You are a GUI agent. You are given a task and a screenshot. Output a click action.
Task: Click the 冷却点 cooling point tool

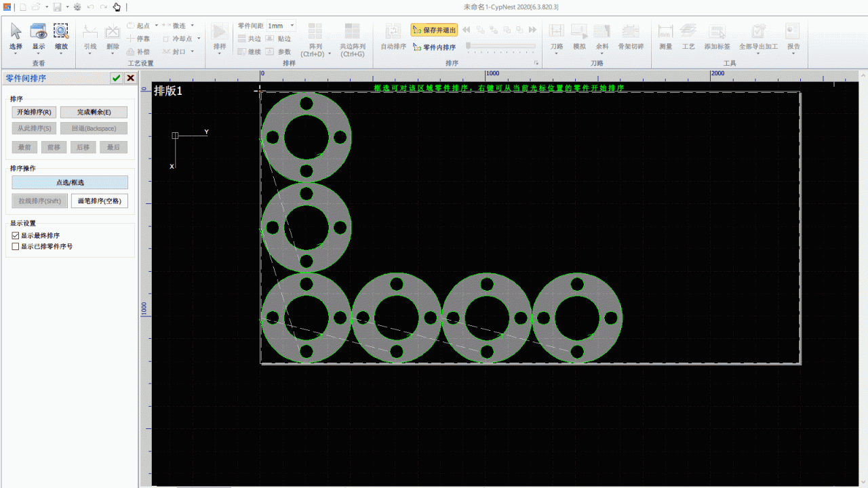pyautogui.click(x=178, y=39)
